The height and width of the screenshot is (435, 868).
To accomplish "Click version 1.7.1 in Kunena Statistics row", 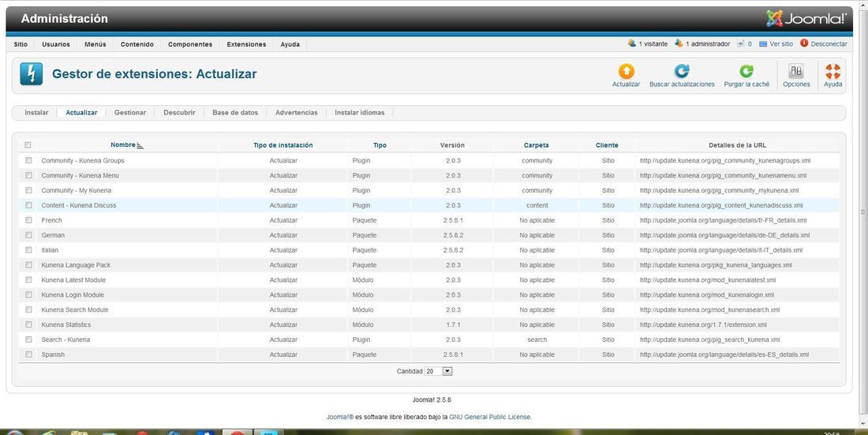I will [x=453, y=324].
